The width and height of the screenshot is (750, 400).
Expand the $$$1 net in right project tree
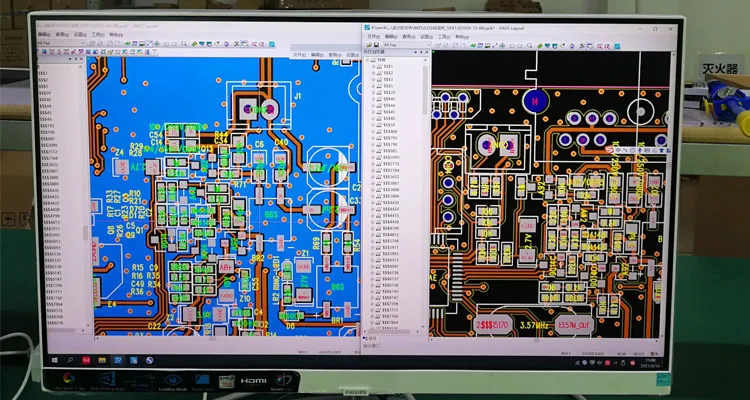tap(373, 69)
